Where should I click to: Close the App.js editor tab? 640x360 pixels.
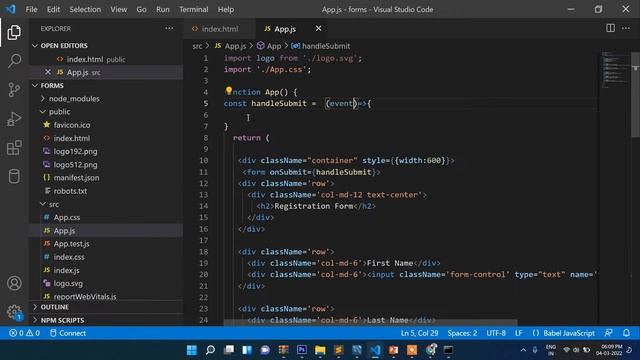click(x=318, y=29)
